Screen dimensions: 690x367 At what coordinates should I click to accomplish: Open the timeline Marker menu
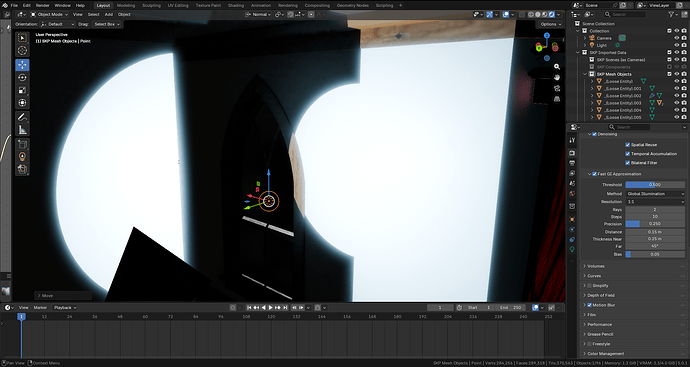40,308
